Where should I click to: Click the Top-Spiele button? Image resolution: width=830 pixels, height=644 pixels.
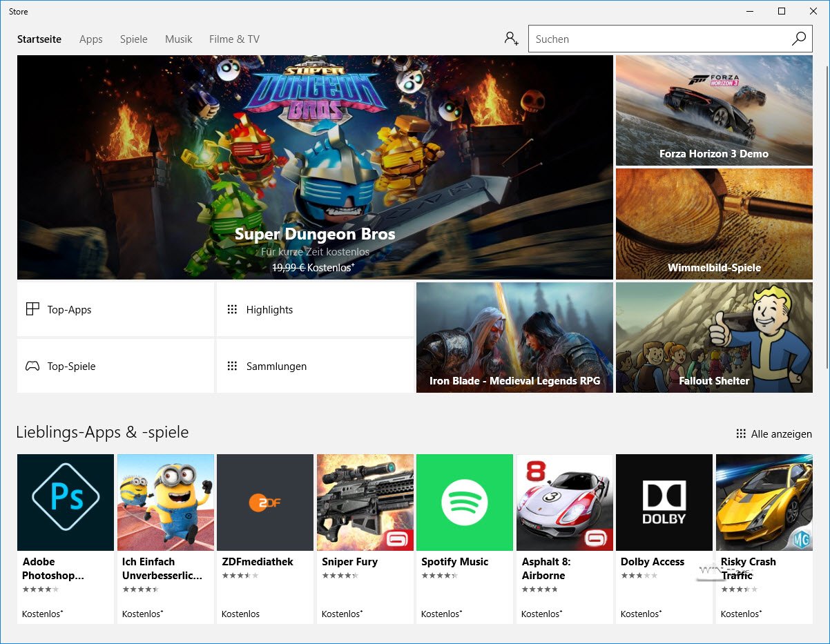click(115, 366)
